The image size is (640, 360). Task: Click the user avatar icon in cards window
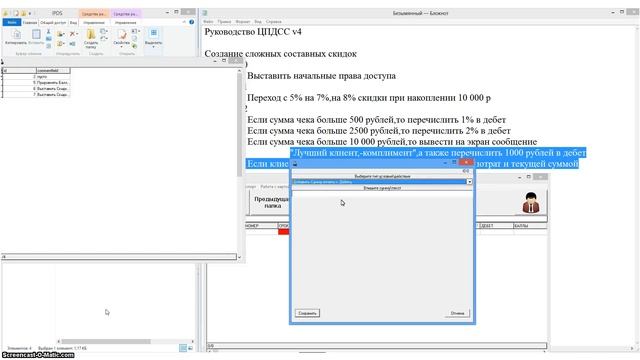click(x=530, y=203)
